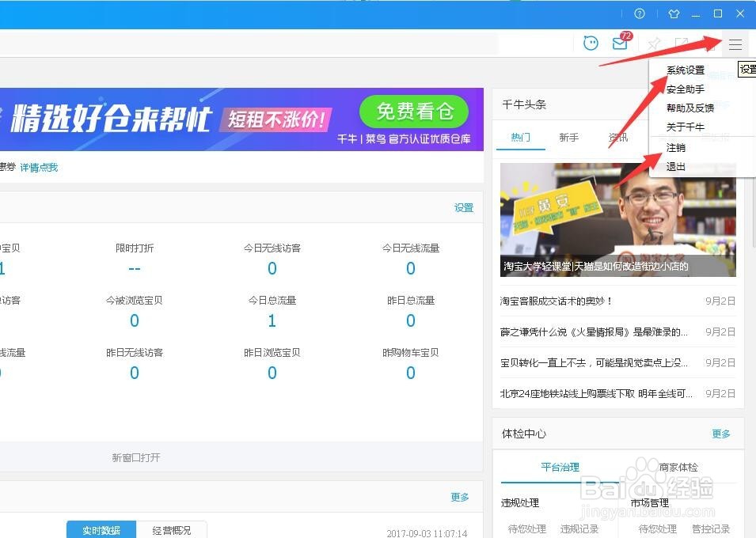
Task: Open headline 宝贝转化一直上不去
Action: (x=594, y=363)
